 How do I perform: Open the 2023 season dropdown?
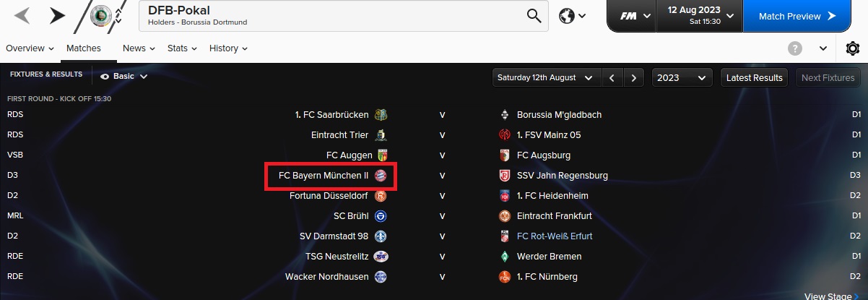682,77
